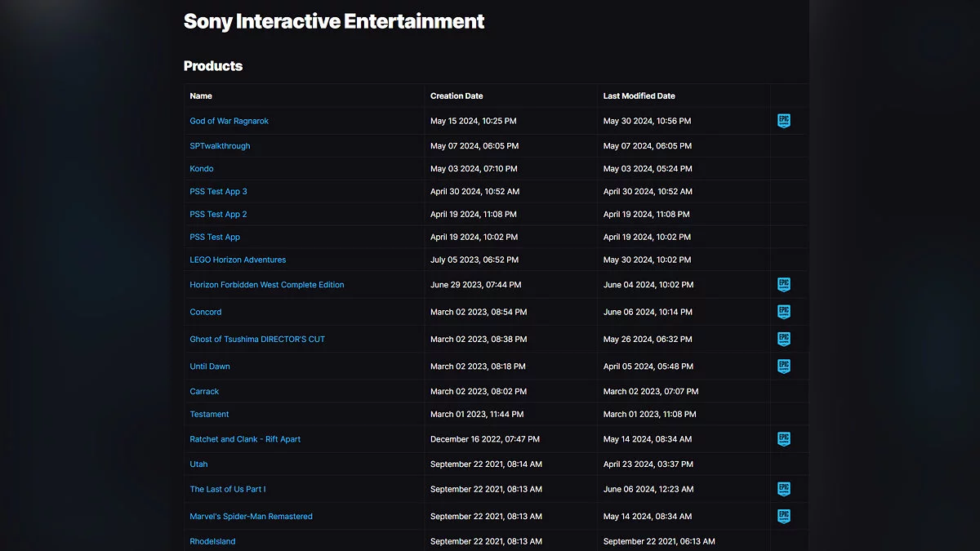Open the PSS Test App 3 entry
This screenshot has height=551, width=980.
pos(218,191)
